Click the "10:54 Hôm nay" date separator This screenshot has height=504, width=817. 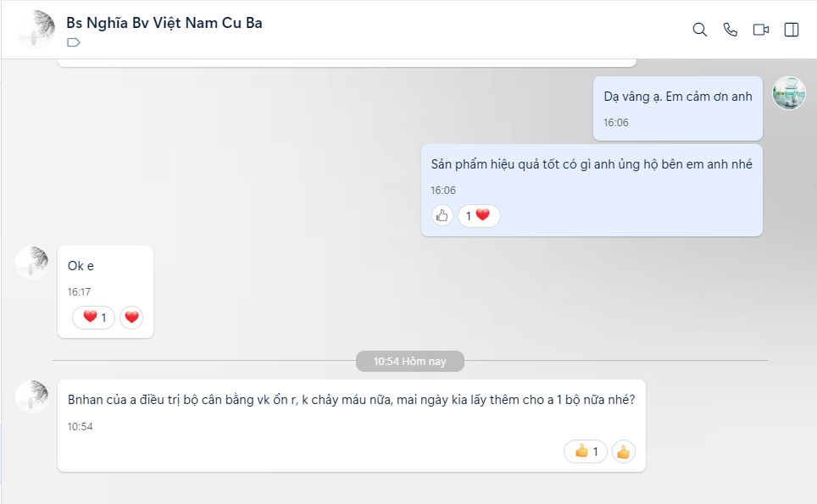(x=409, y=361)
